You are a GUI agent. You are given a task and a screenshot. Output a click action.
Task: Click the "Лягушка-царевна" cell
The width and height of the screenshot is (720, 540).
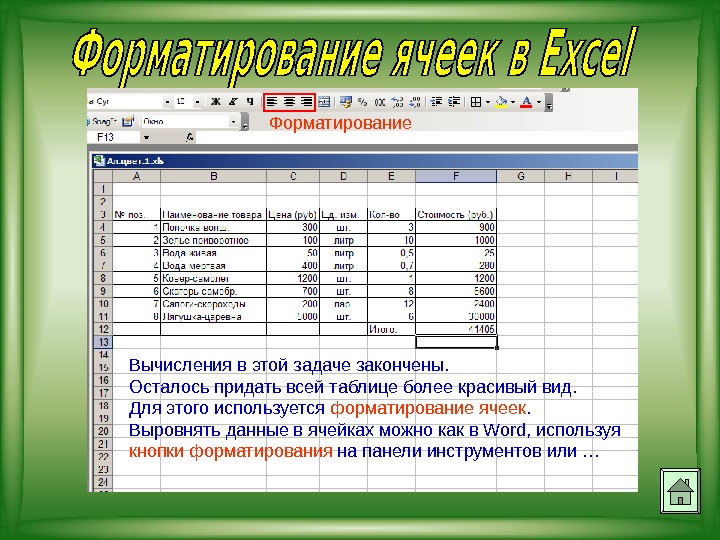[214, 317]
